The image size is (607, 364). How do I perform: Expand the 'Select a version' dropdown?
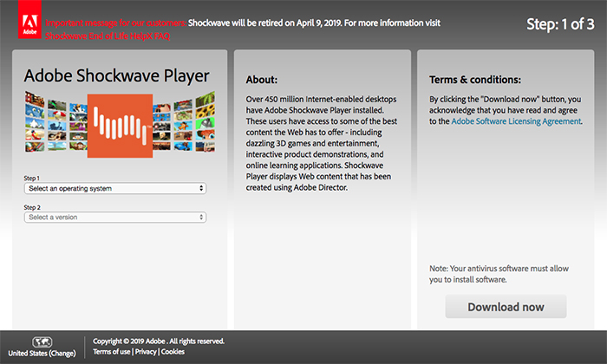click(x=115, y=218)
